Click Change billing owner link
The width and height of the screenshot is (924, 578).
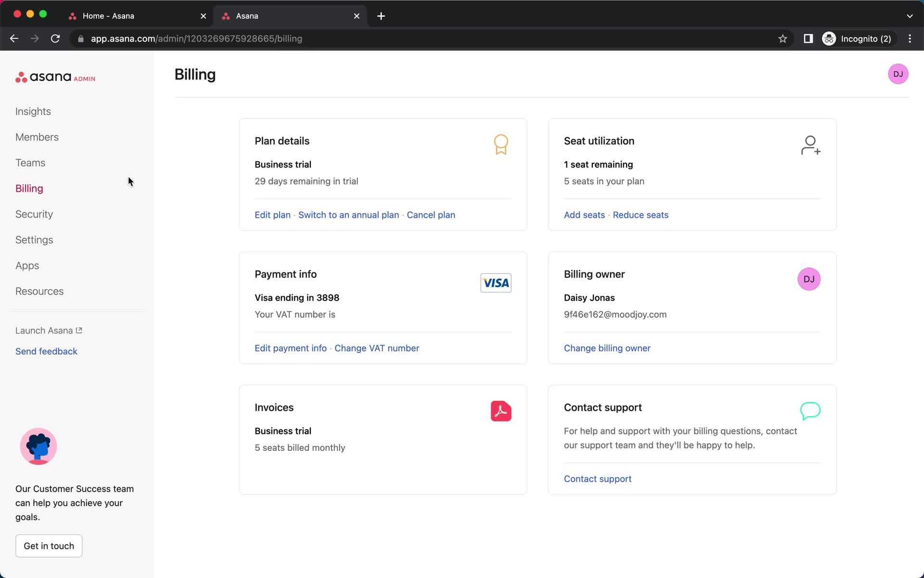[607, 348]
